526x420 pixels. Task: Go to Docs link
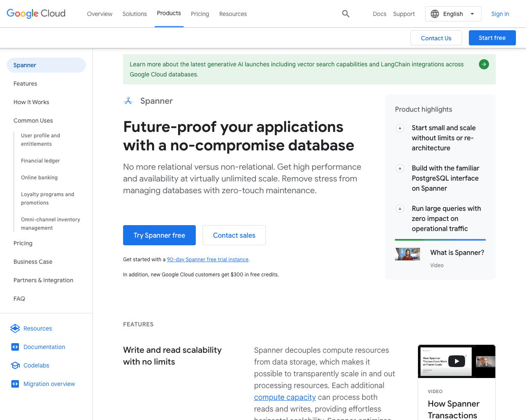coord(379,14)
